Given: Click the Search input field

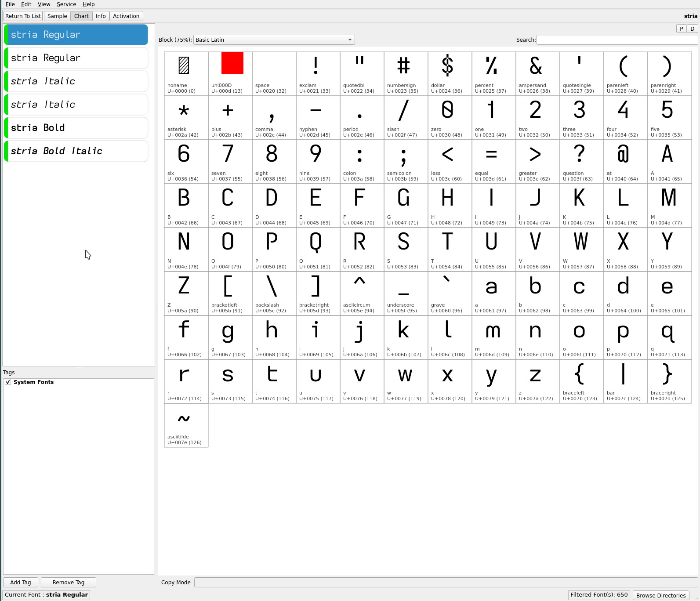Looking at the screenshot, I should (x=617, y=40).
